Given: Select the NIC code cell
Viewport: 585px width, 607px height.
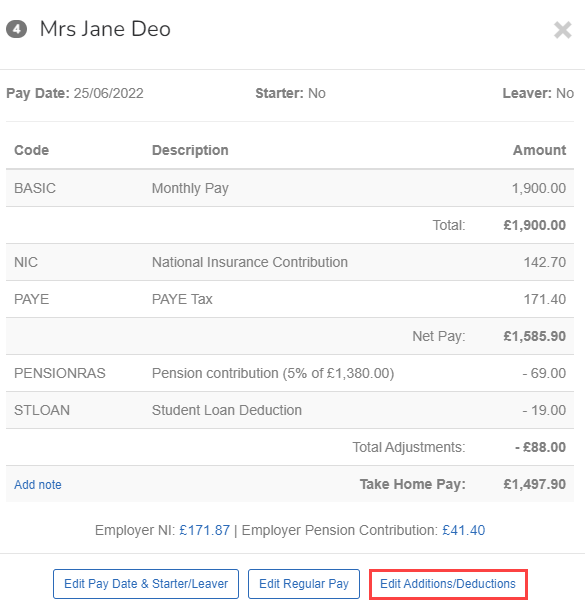Looking at the screenshot, I should click(x=26, y=262).
